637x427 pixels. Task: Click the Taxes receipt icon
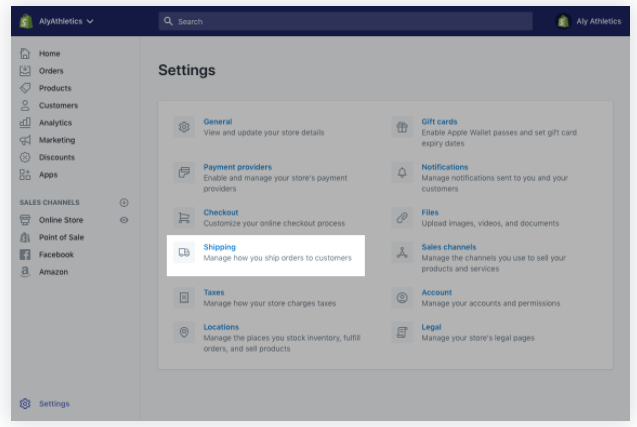pos(184,298)
